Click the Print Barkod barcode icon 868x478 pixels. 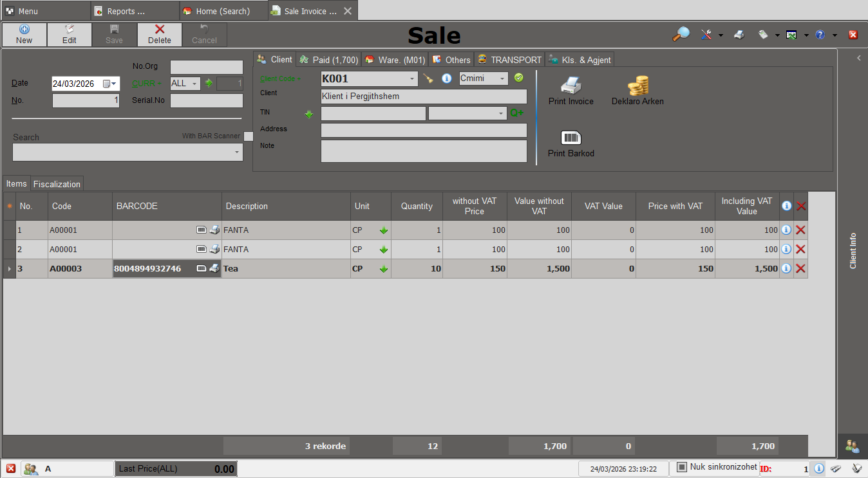(571, 138)
